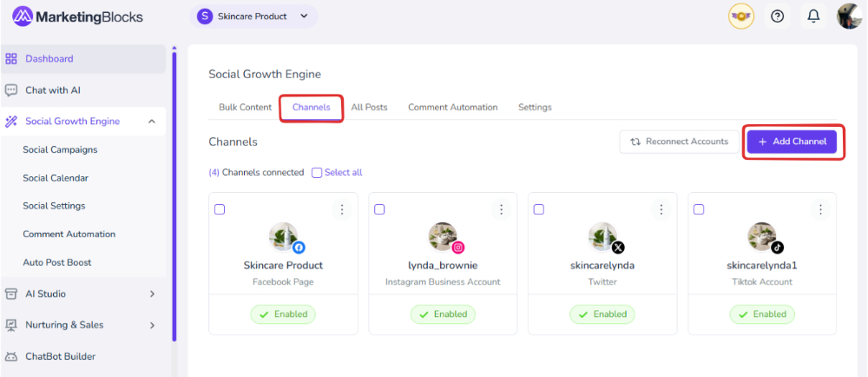Click the help question mark icon
This screenshot has width=868, height=377.
[x=778, y=17]
